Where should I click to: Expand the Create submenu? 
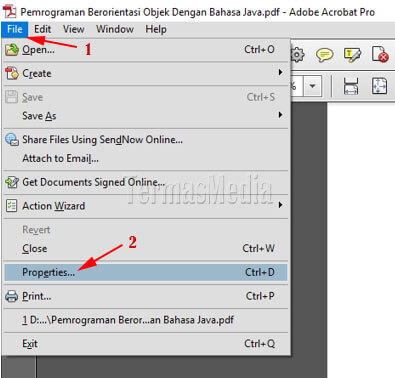(146, 73)
